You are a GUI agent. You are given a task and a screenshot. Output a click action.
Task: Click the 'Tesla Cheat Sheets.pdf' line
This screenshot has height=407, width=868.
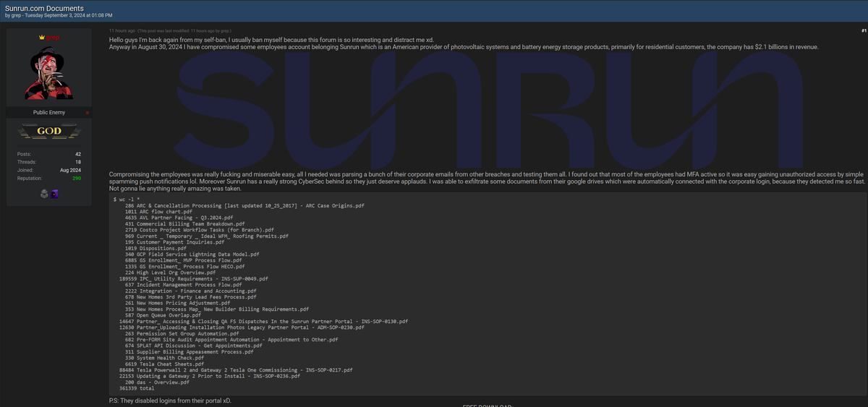pos(164,364)
